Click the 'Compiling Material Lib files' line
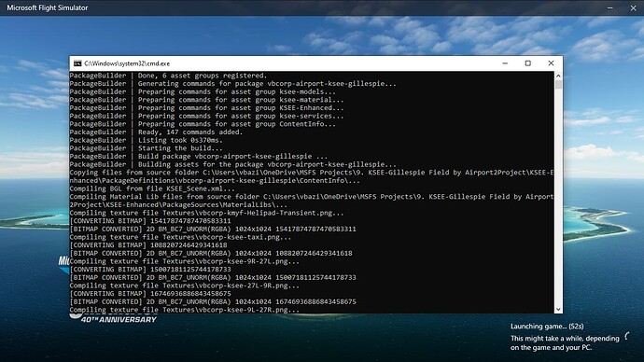This screenshot has width=644, height=362. tap(312, 201)
